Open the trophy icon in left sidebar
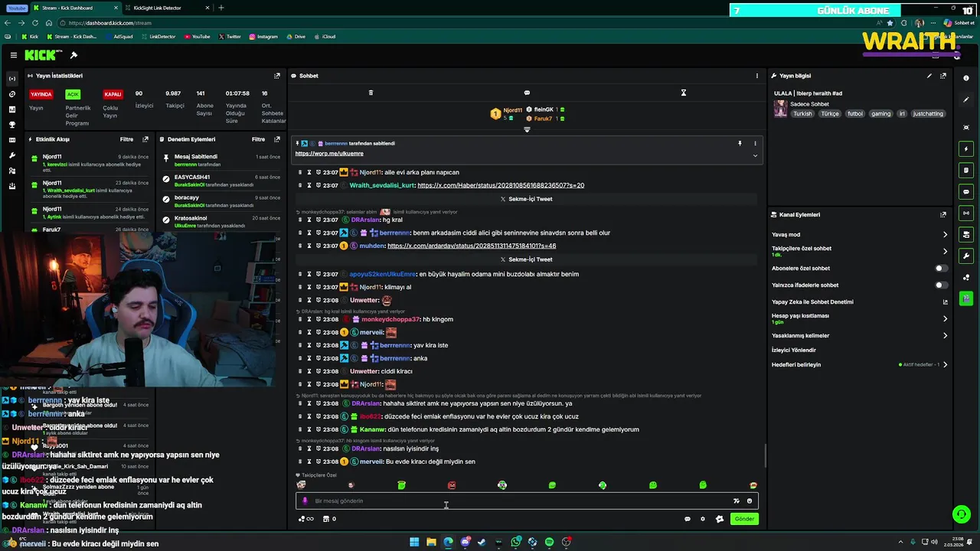Viewport: 980px width, 551px height. (x=11, y=125)
